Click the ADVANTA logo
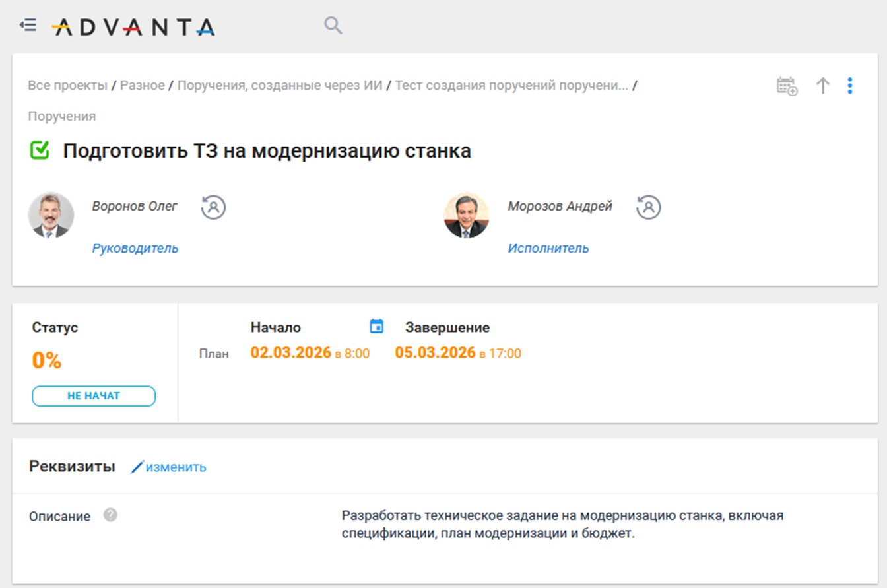 133,26
